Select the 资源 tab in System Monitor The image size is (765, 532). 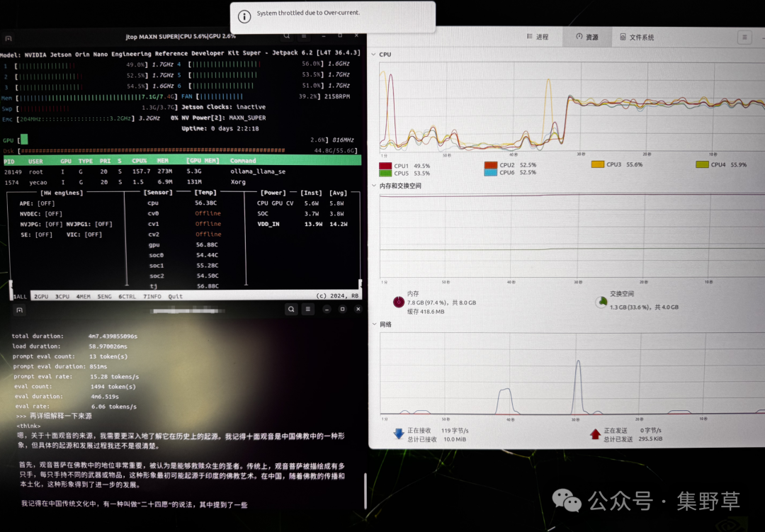tap(587, 37)
